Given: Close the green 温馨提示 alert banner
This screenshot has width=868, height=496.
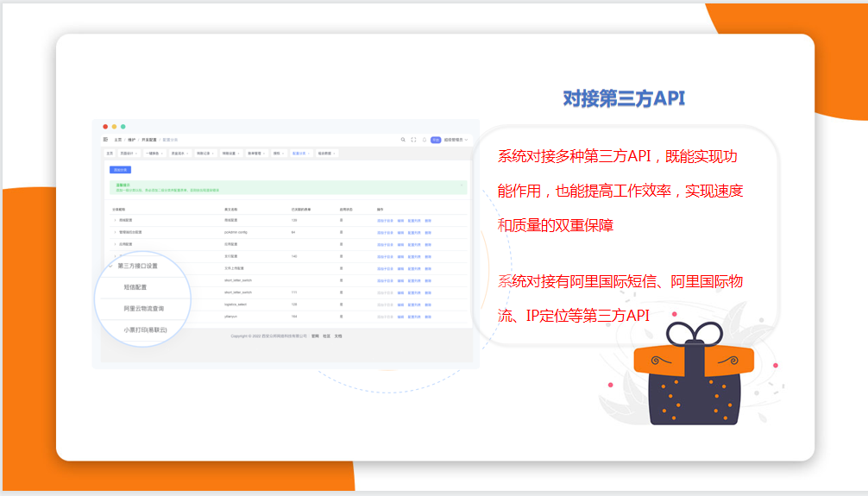Looking at the screenshot, I should coord(462,185).
